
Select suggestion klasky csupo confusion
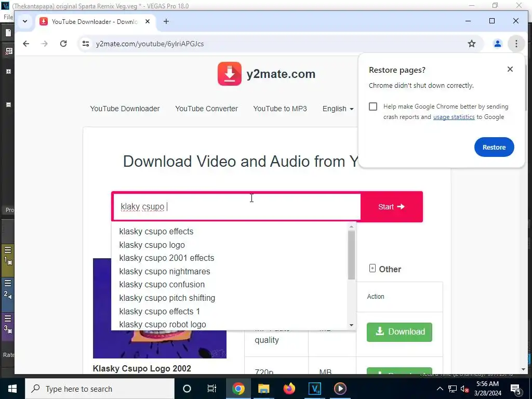(x=229, y=284)
